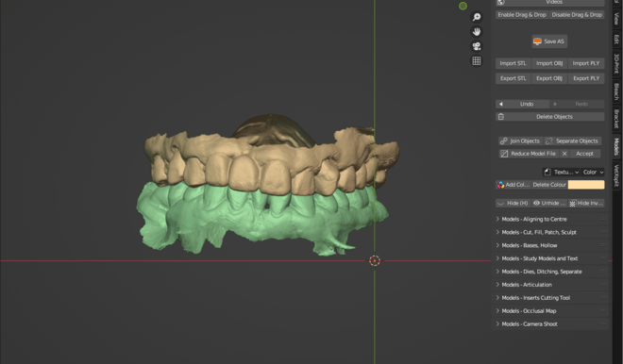Click the pan view hand icon
The height and width of the screenshot is (364, 623).
pos(477,32)
